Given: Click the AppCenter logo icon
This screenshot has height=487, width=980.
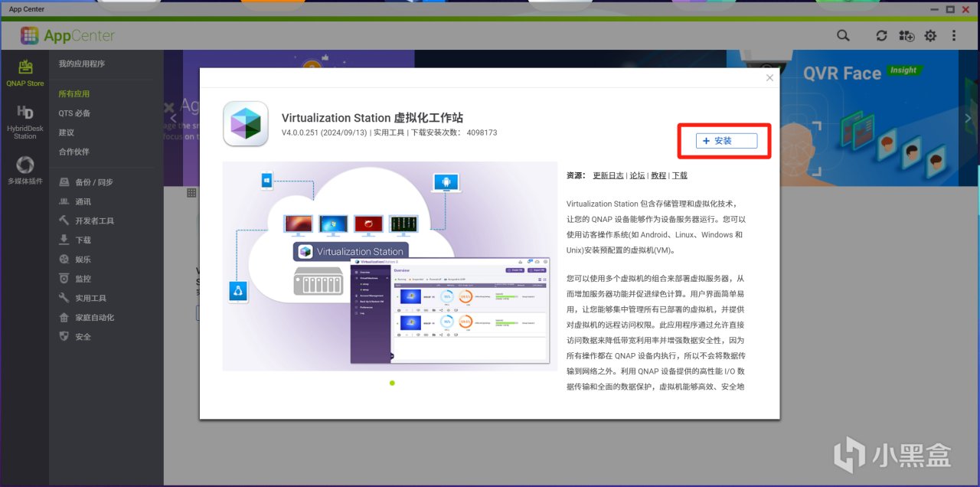Looking at the screenshot, I should [29, 35].
